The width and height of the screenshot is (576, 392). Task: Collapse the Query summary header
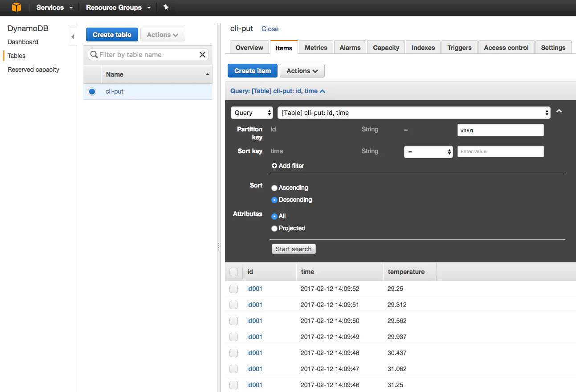pyautogui.click(x=278, y=91)
